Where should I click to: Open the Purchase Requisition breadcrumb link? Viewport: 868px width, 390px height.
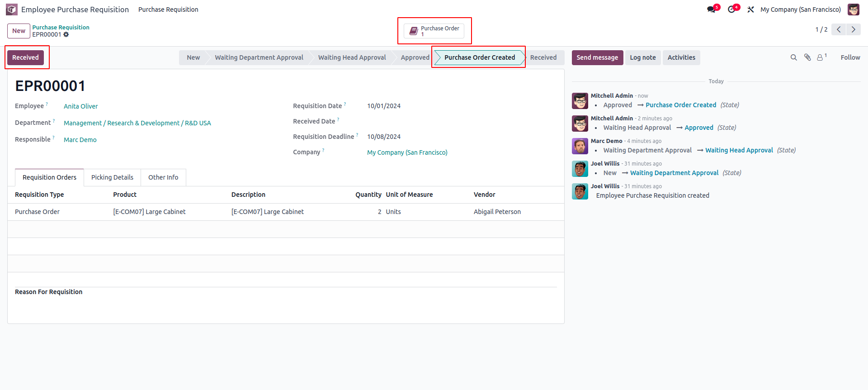click(61, 27)
